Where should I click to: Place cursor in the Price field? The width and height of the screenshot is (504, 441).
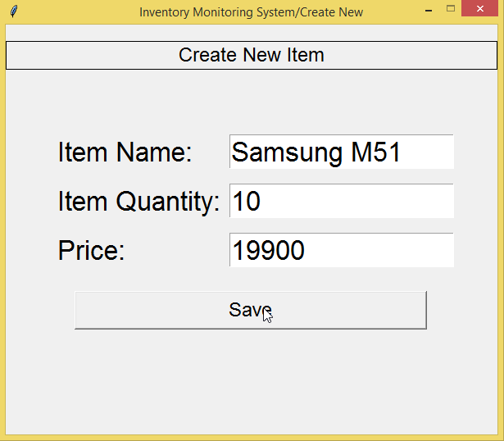[342, 250]
